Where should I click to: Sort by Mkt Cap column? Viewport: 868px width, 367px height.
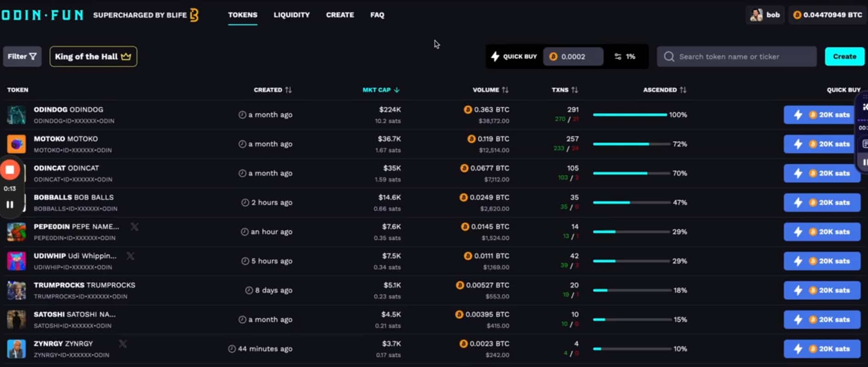tap(381, 90)
